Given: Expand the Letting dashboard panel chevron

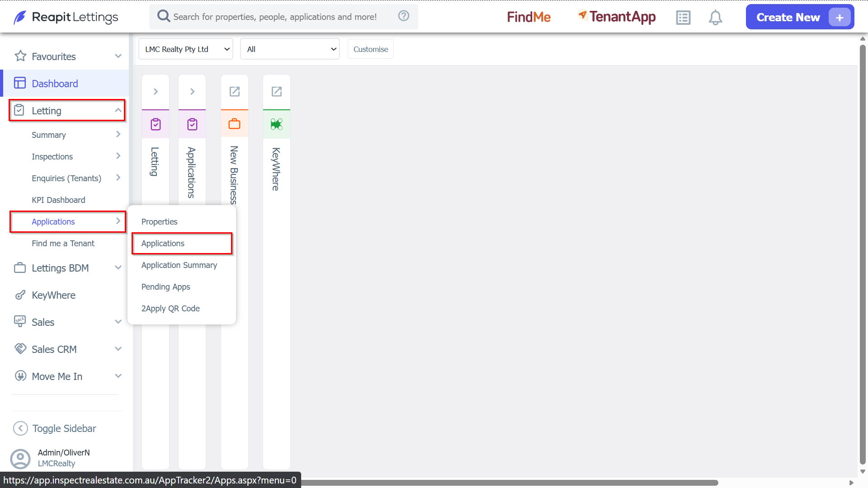Looking at the screenshot, I should coord(156,92).
